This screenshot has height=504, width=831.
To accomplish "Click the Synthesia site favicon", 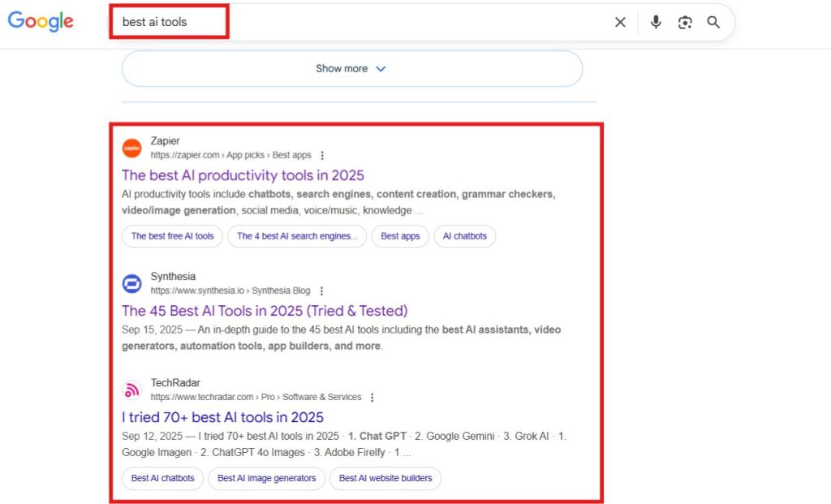I will click(131, 283).
